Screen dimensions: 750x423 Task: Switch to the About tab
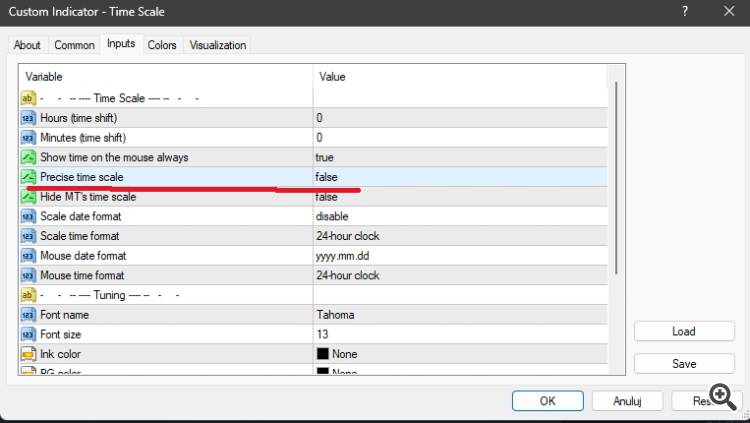[27, 45]
